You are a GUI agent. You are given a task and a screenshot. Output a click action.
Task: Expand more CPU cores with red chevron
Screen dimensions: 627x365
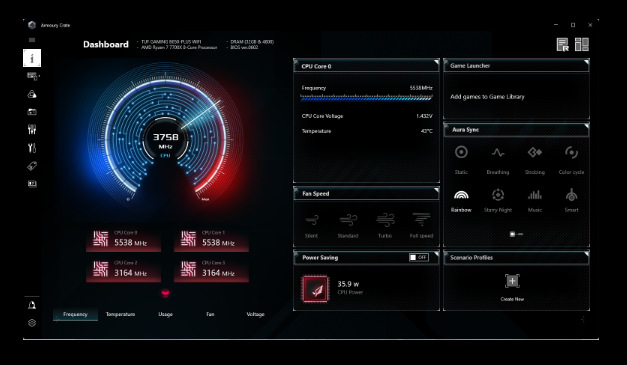[x=166, y=293]
